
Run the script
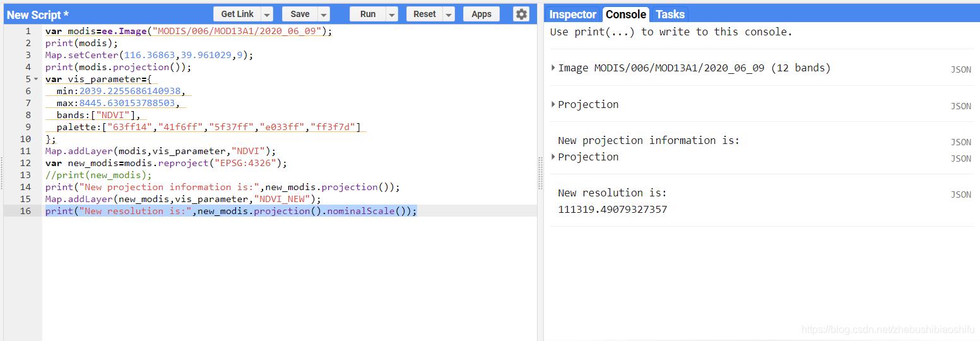click(x=367, y=14)
